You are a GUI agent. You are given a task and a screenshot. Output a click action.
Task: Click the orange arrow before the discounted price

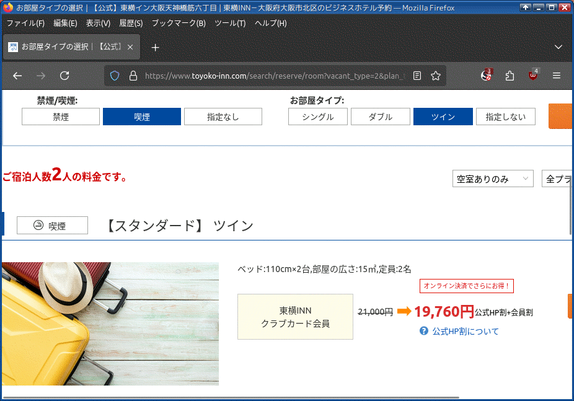click(404, 311)
